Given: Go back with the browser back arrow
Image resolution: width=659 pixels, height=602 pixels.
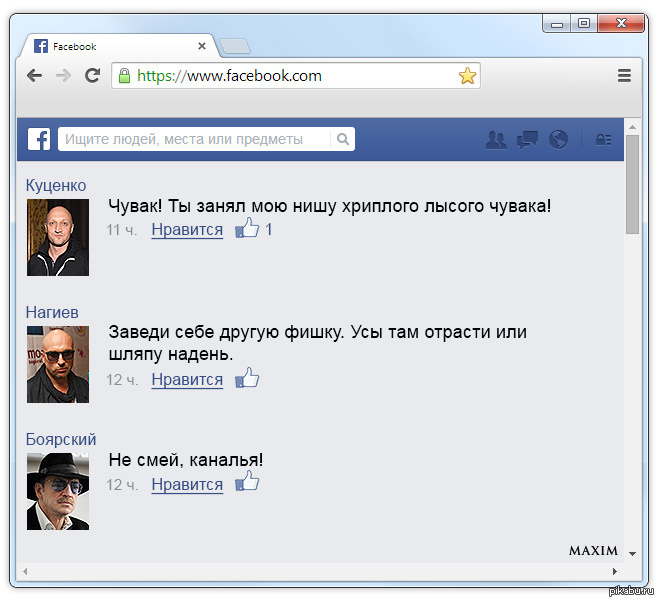Looking at the screenshot, I should point(34,76).
